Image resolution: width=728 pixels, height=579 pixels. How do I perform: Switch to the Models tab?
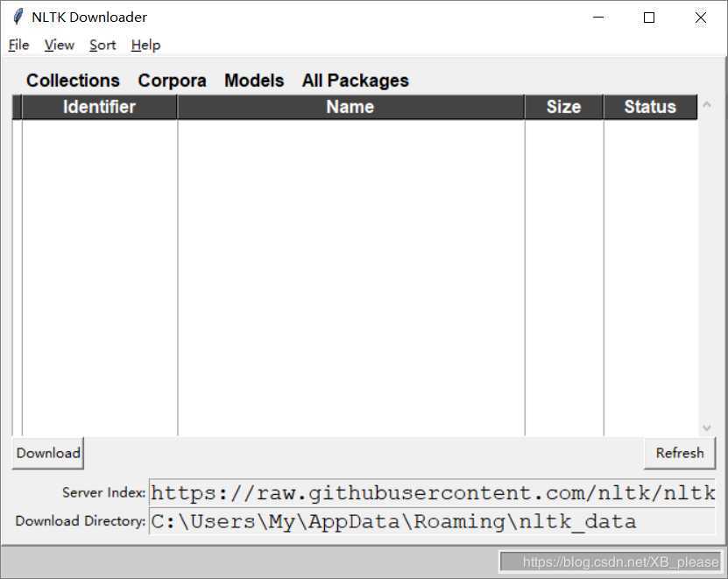(x=254, y=81)
